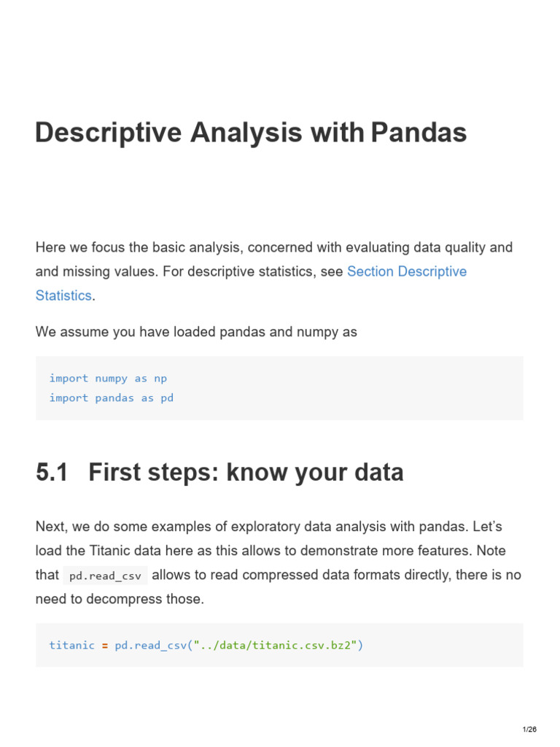Click the '5.1' section number
The width and height of the screenshot is (560, 747).
coord(52,473)
